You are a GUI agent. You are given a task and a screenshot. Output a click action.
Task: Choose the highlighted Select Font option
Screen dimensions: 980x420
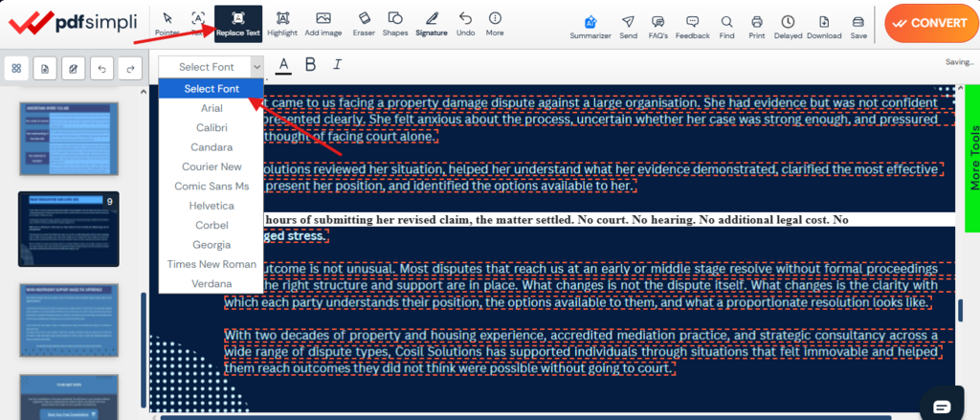[x=212, y=89]
